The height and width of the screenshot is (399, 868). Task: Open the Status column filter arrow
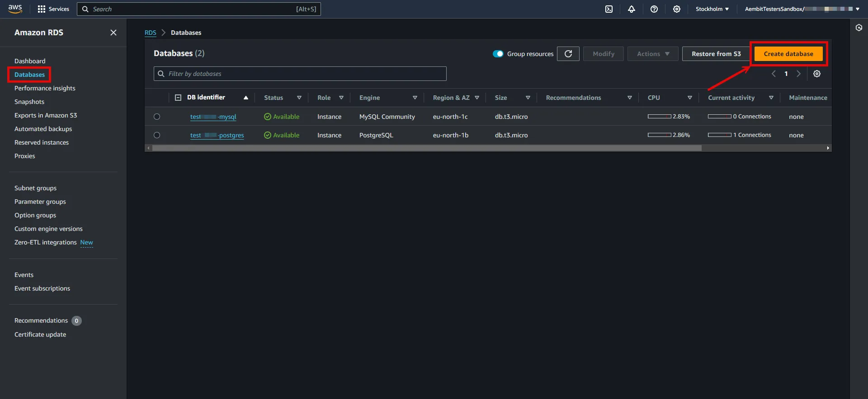coord(299,98)
